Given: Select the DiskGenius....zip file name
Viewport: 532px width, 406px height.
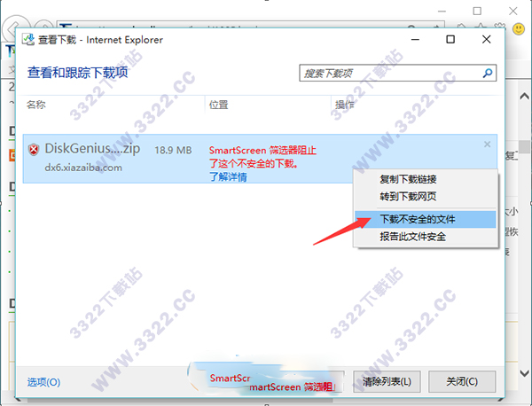Looking at the screenshot, I should pos(92,149).
